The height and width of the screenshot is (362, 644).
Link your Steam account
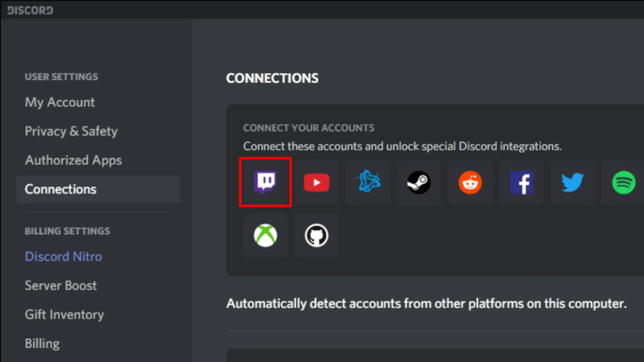click(x=419, y=182)
